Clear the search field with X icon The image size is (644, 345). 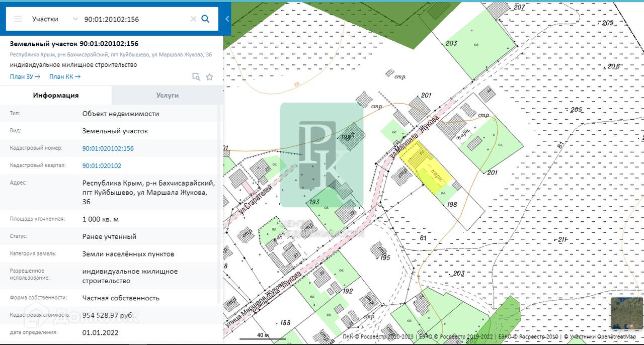[193, 19]
